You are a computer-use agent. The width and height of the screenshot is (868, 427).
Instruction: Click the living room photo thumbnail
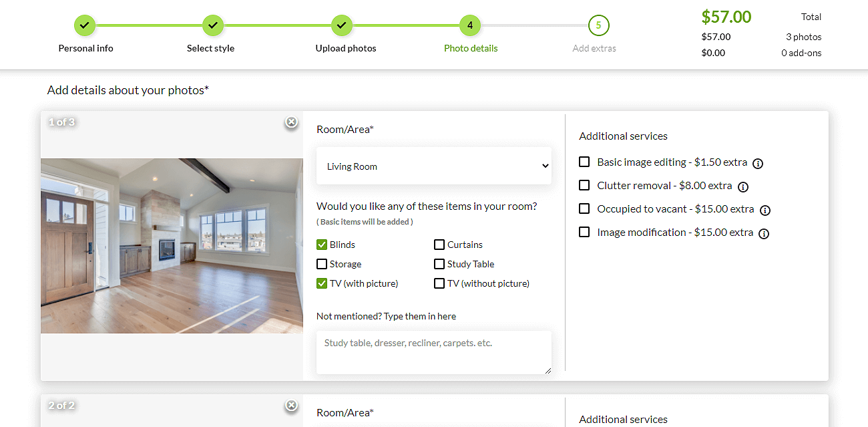pyautogui.click(x=172, y=246)
